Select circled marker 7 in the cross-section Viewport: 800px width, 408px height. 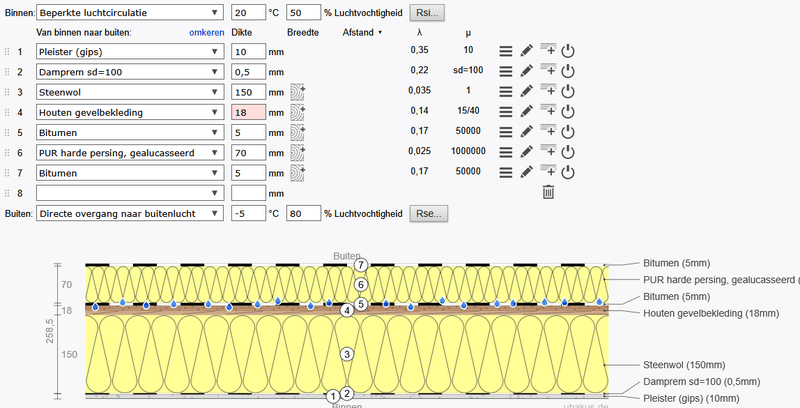pyautogui.click(x=361, y=265)
